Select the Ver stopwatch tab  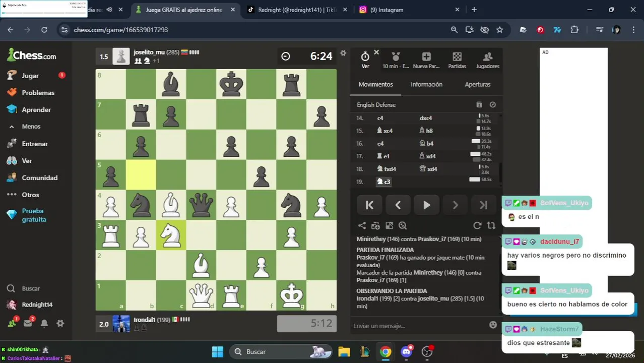coord(365,59)
